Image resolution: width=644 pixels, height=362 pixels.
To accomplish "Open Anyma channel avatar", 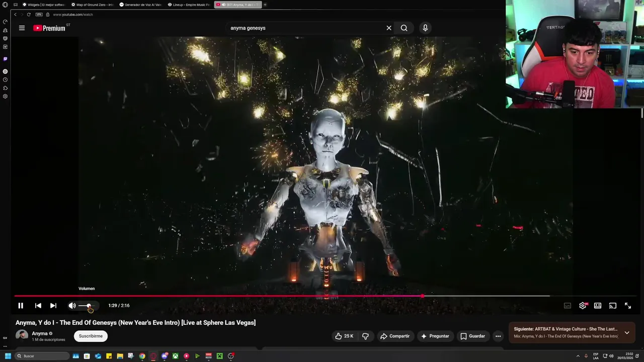I will click(22, 336).
